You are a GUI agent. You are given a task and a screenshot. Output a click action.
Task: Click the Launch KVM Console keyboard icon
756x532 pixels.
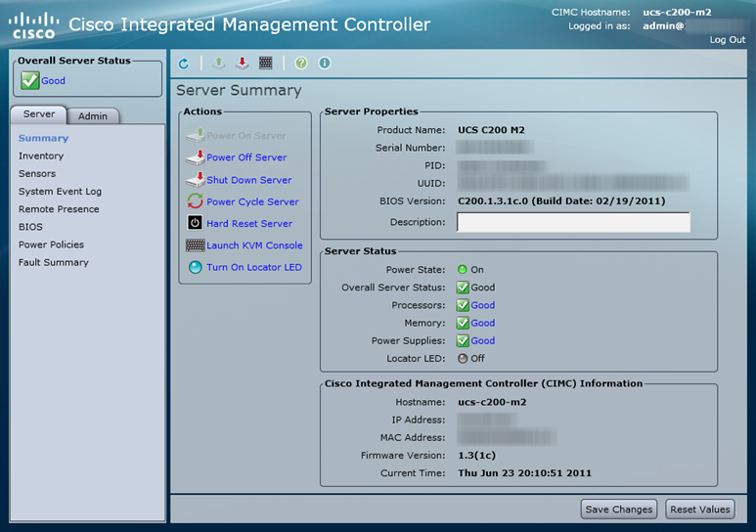click(196, 245)
